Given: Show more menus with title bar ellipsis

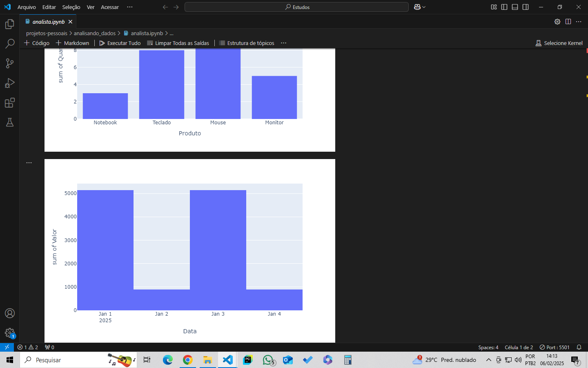Looking at the screenshot, I should point(130,7).
